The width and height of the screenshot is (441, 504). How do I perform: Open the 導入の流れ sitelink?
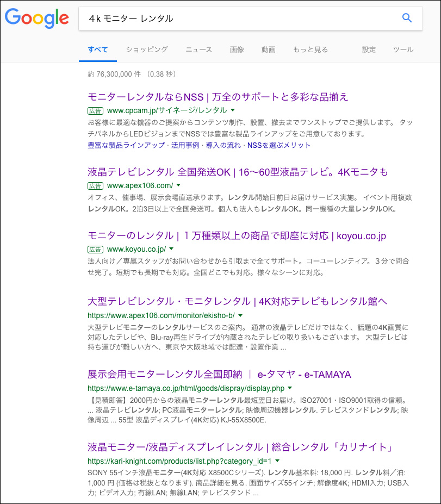tap(223, 145)
